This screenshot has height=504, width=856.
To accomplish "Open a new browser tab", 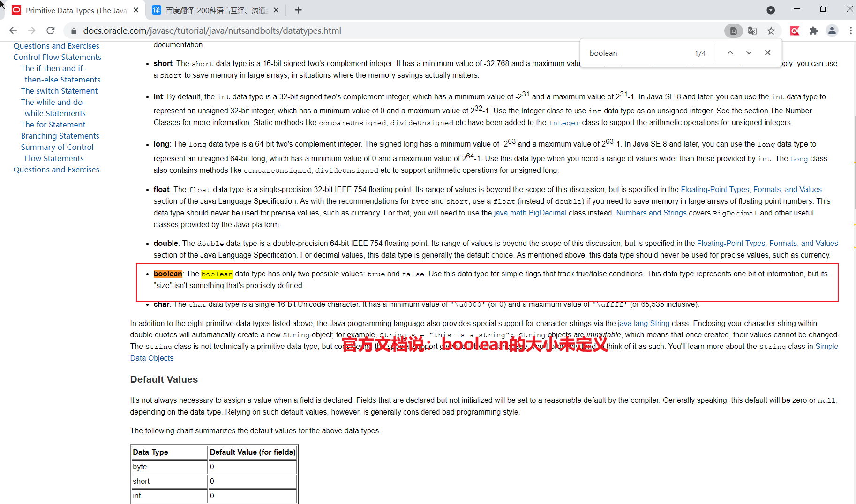I will coord(298,10).
